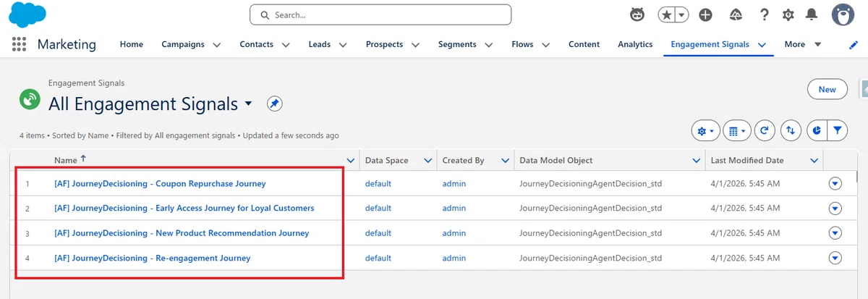868x299 pixels.
Task: Click the New button
Action: (x=827, y=89)
